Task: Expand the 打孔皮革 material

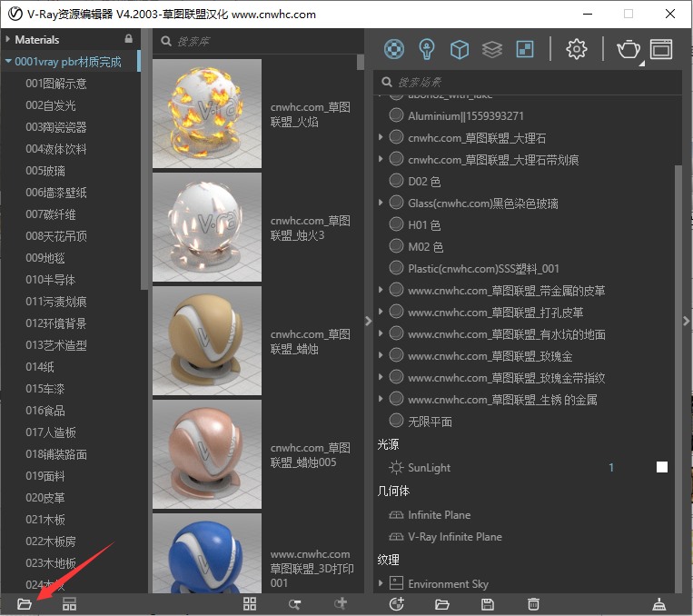Action: point(381,312)
